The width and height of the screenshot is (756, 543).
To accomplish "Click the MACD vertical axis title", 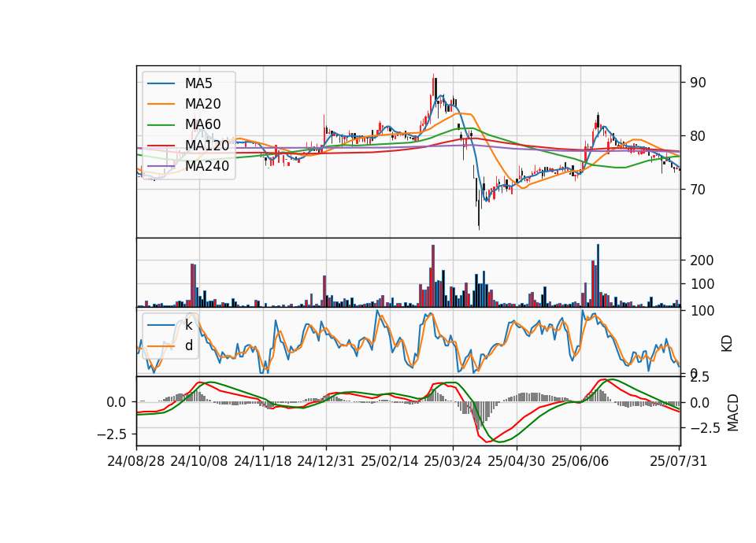I will pyautogui.click(x=733, y=412).
